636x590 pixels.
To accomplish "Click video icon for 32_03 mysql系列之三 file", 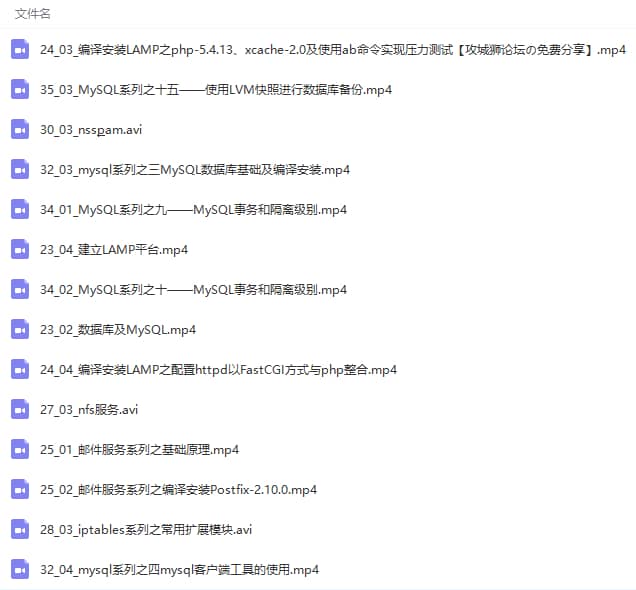I will coord(20,169).
